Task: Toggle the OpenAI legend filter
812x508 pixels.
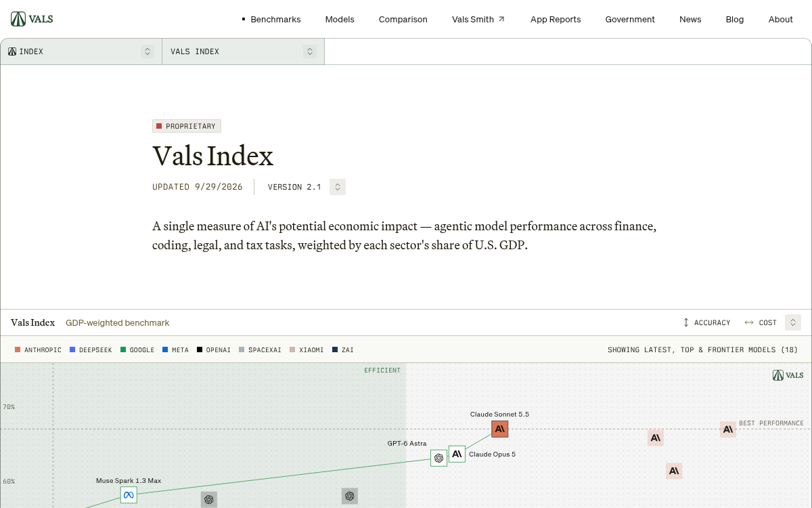Action: (x=214, y=350)
